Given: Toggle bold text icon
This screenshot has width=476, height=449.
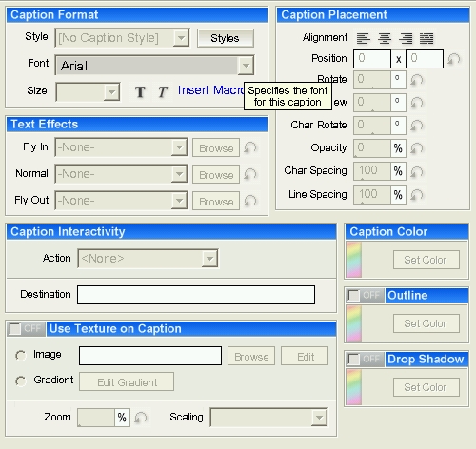Looking at the screenshot, I should click(140, 92).
